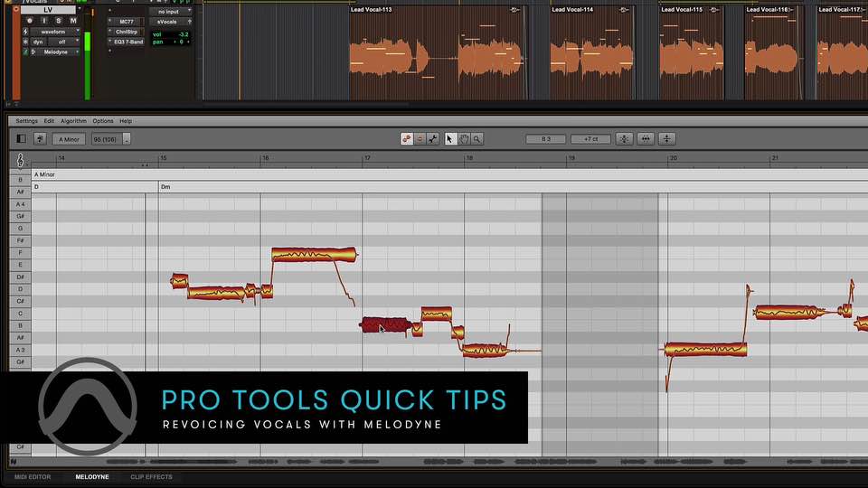Open the Melodyne Settings menu
Image resolution: width=868 pixels, height=488 pixels.
[26, 120]
